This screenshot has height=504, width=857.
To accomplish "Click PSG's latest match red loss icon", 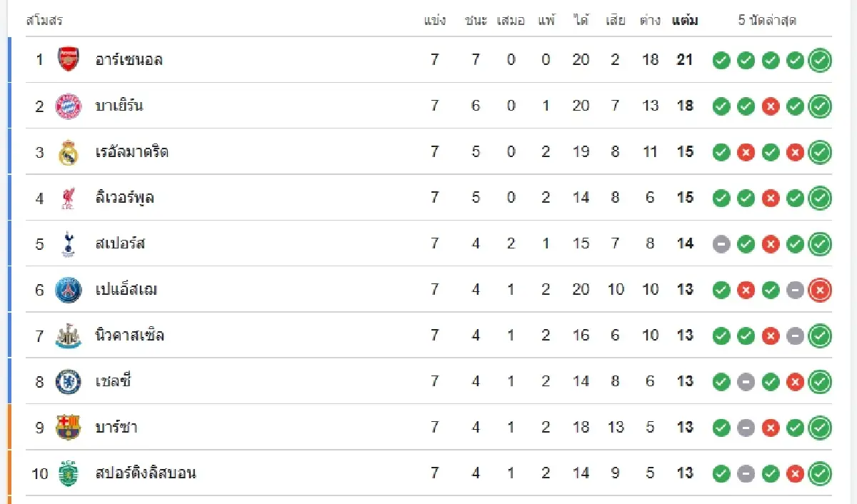I will (820, 290).
